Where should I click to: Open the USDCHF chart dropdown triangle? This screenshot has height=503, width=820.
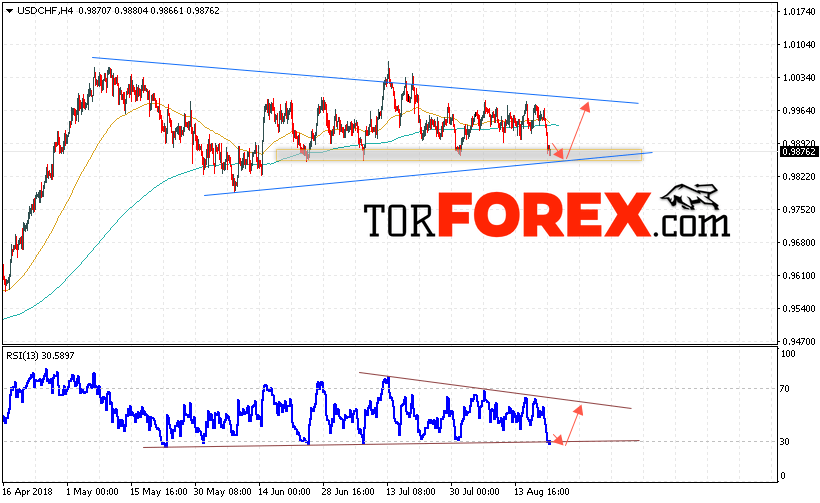click(9, 11)
